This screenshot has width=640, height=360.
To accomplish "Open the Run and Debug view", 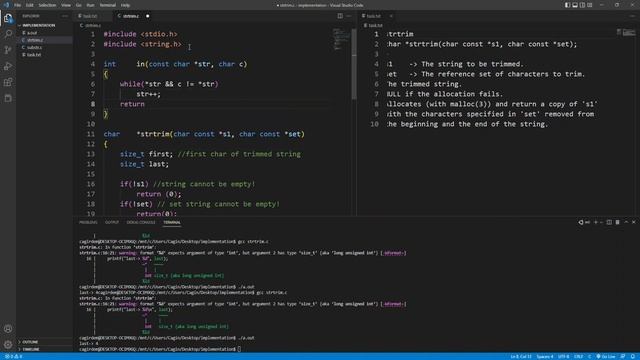I will click(8, 66).
